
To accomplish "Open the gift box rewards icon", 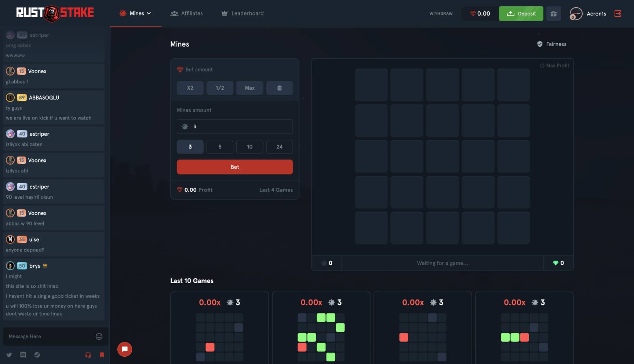I will (554, 14).
